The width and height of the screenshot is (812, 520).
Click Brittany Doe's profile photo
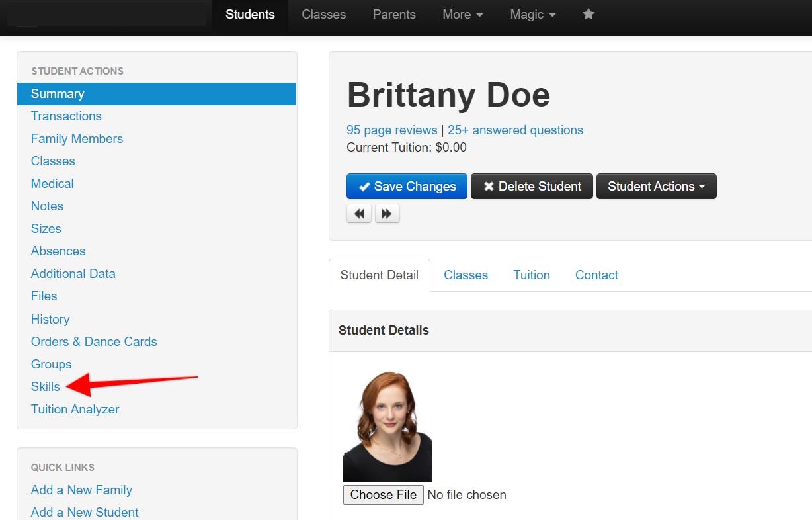[x=387, y=426]
